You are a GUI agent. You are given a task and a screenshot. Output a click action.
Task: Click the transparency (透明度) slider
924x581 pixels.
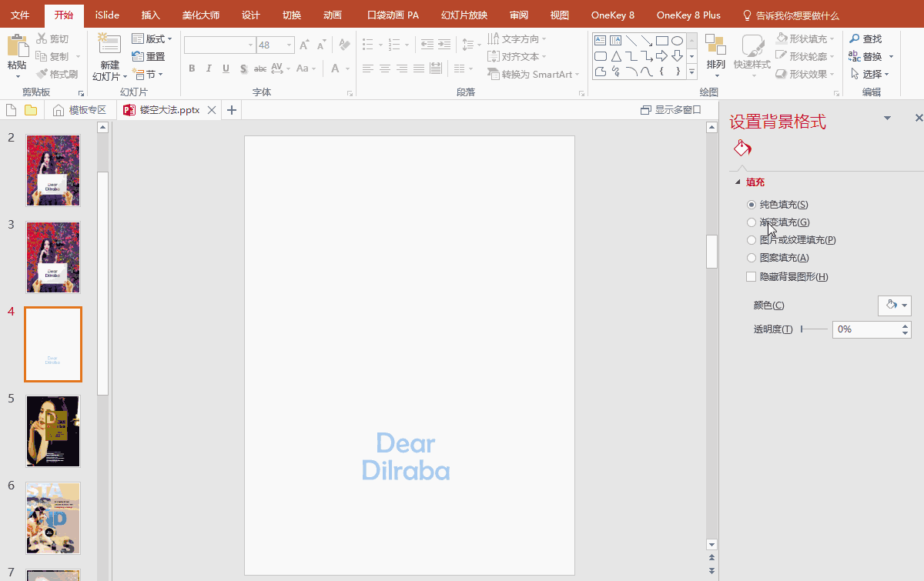(814, 329)
